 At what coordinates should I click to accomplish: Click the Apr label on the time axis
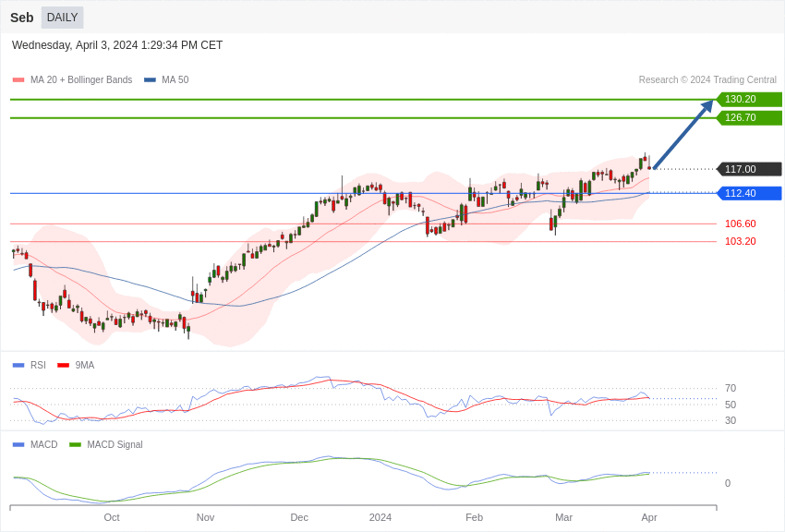649,517
